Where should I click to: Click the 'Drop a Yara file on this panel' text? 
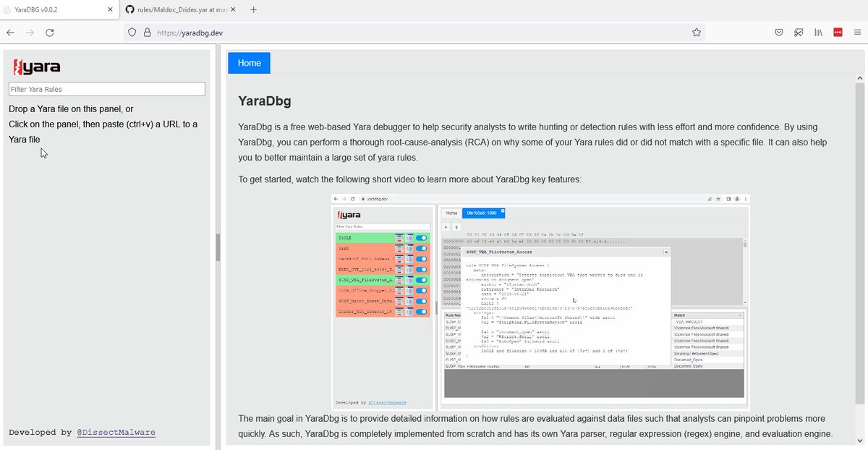(x=71, y=109)
